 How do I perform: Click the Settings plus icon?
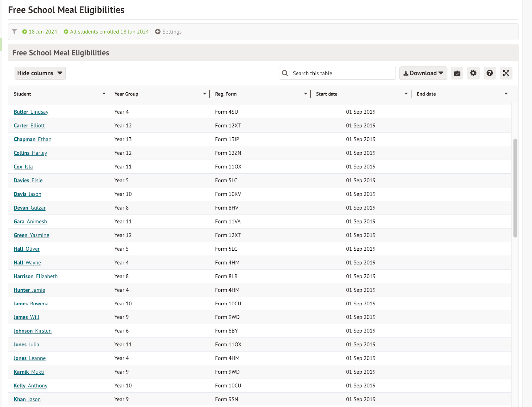158,32
